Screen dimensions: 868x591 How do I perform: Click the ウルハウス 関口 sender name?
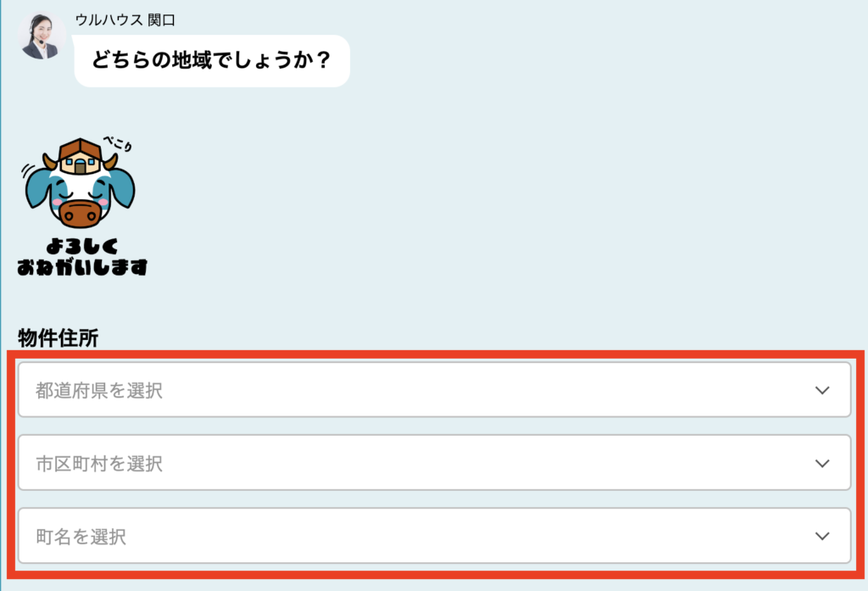[125, 20]
